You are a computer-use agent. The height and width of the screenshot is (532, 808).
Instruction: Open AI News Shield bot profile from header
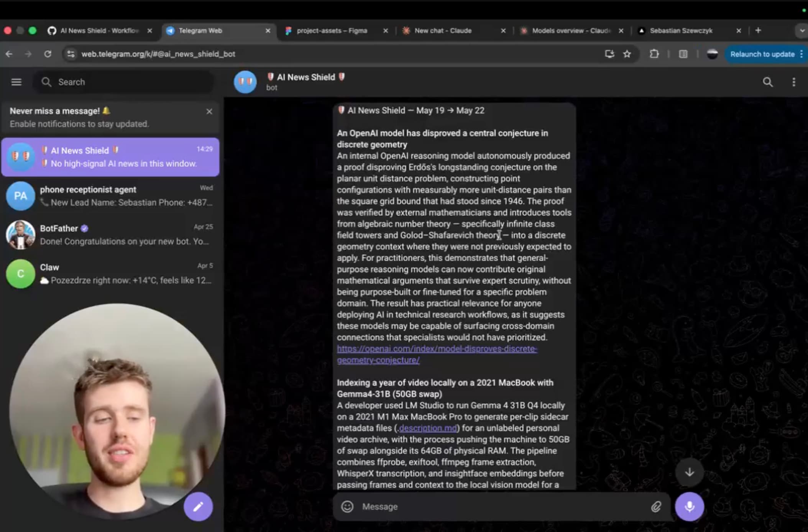(306, 82)
